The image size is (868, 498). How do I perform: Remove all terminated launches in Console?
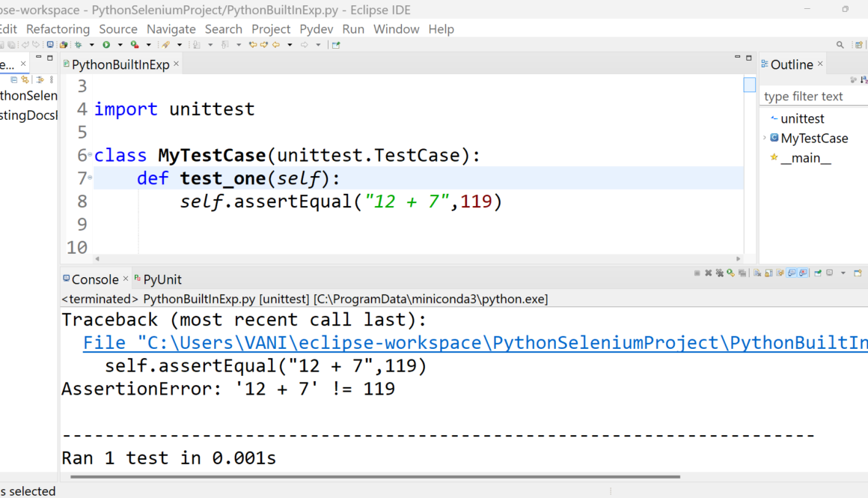click(x=719, y=273)
